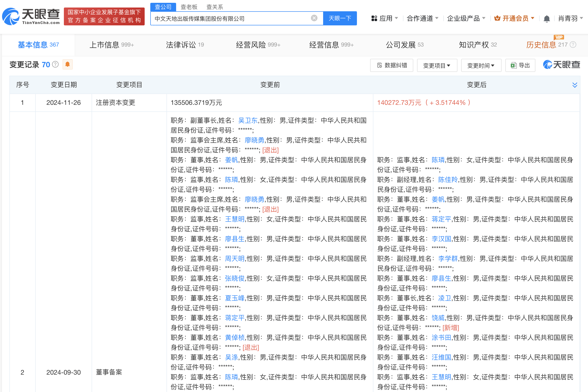Screen dimensions: 588x392
Task: Expand the 企业级产品 menu
Action: pyautogui.click(x=466, y=18)
